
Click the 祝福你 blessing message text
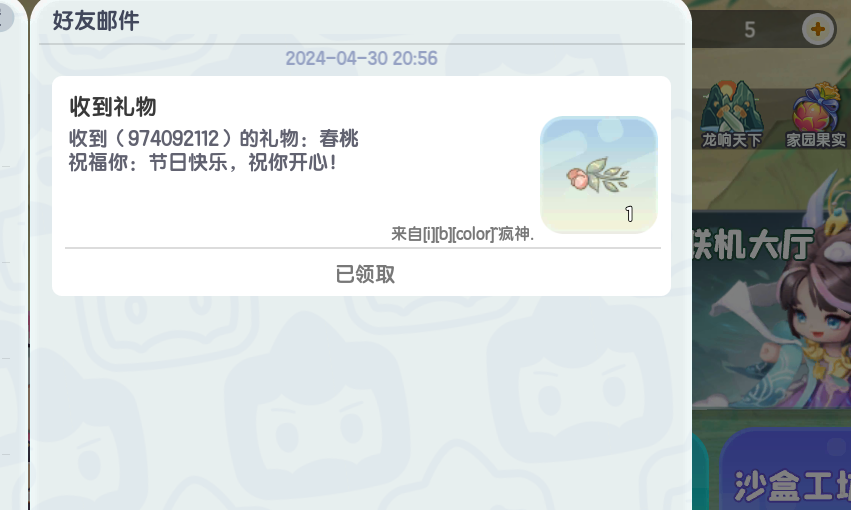coord(202,162)
